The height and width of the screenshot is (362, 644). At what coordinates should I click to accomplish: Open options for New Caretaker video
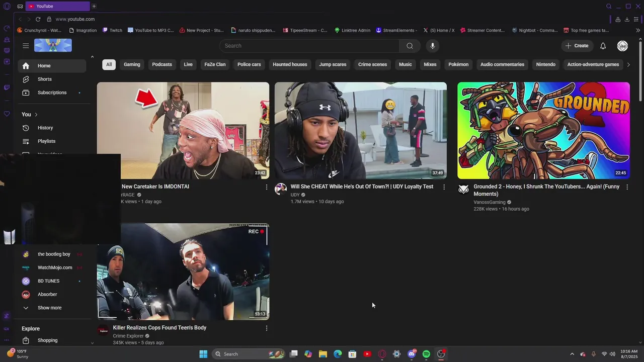click(x=266, y=187)
